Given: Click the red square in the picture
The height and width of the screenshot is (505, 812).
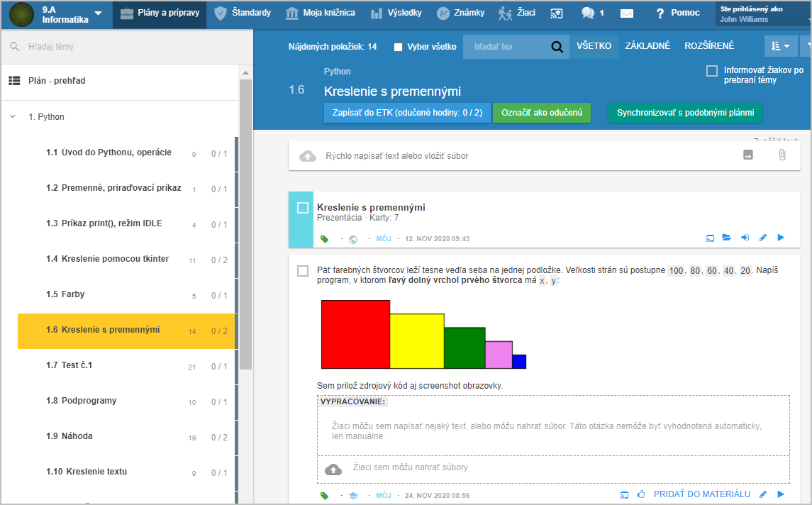Looking at the screenshot, I should (x=355, y=334).
